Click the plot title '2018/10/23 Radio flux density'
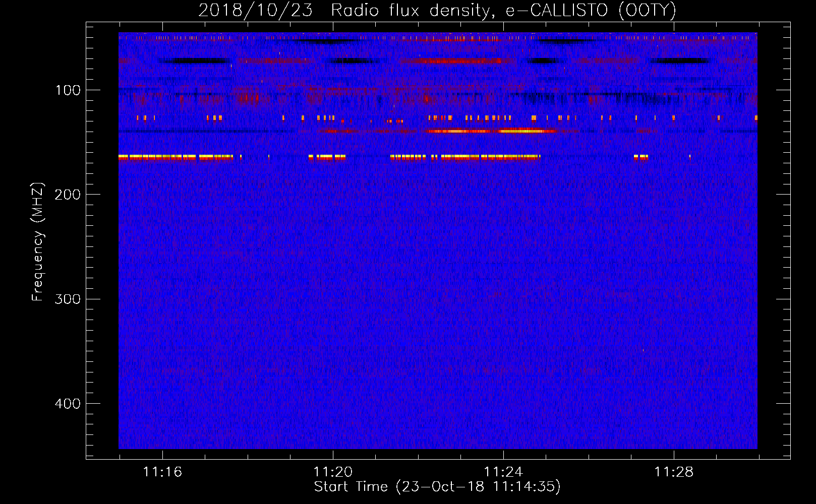816x504 pixels. click(437, 11)
